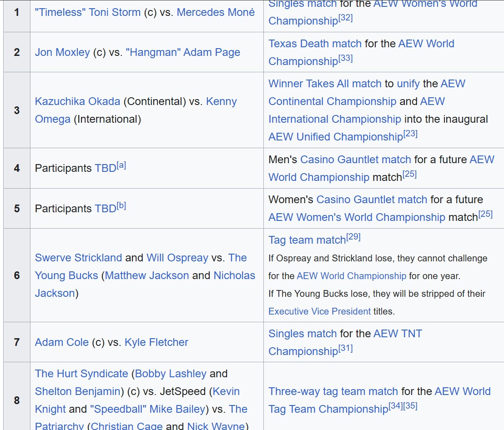Open the Bobby Lashley link
Viewport: 504px width, 430px height.
pyautogui.click(x=171, y=374)
